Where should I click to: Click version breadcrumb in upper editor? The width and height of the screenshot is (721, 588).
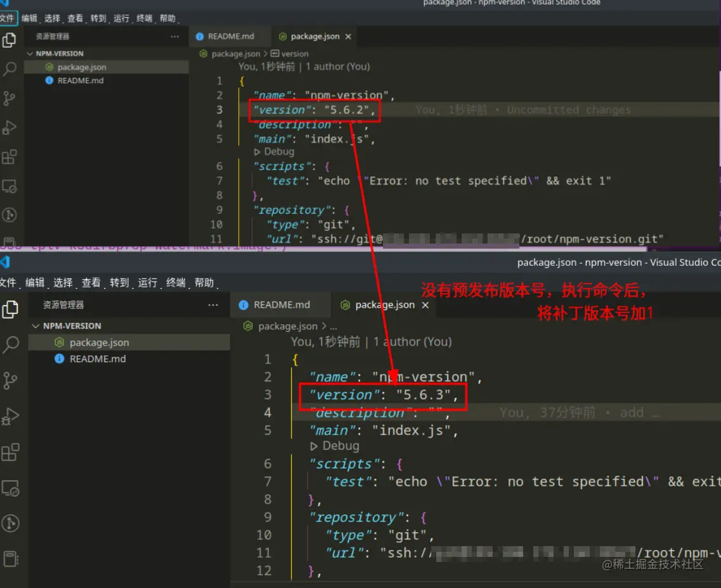tap(290, 54)
